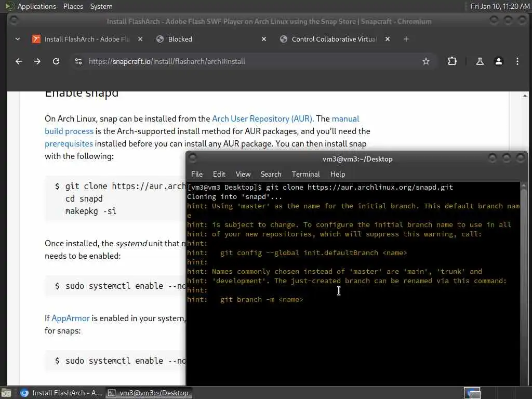
Task: Open the AppArmor link
Action: pos(71,318)
